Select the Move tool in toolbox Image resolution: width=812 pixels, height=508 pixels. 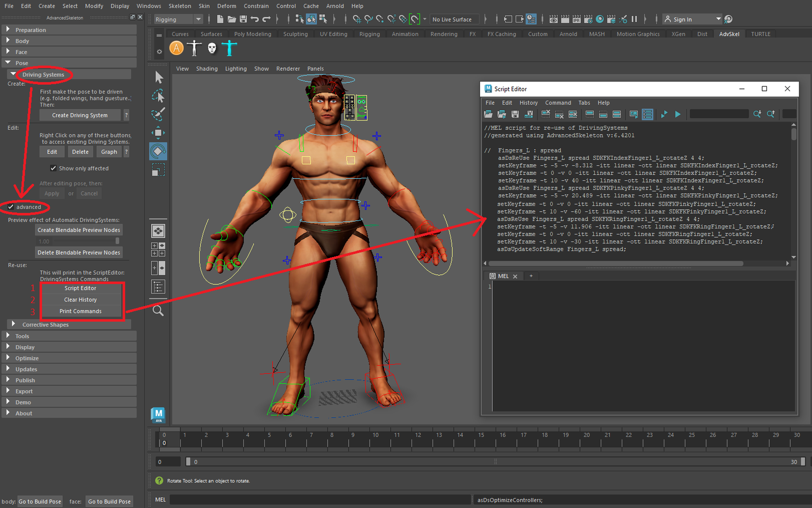click(x=158, y=133)
